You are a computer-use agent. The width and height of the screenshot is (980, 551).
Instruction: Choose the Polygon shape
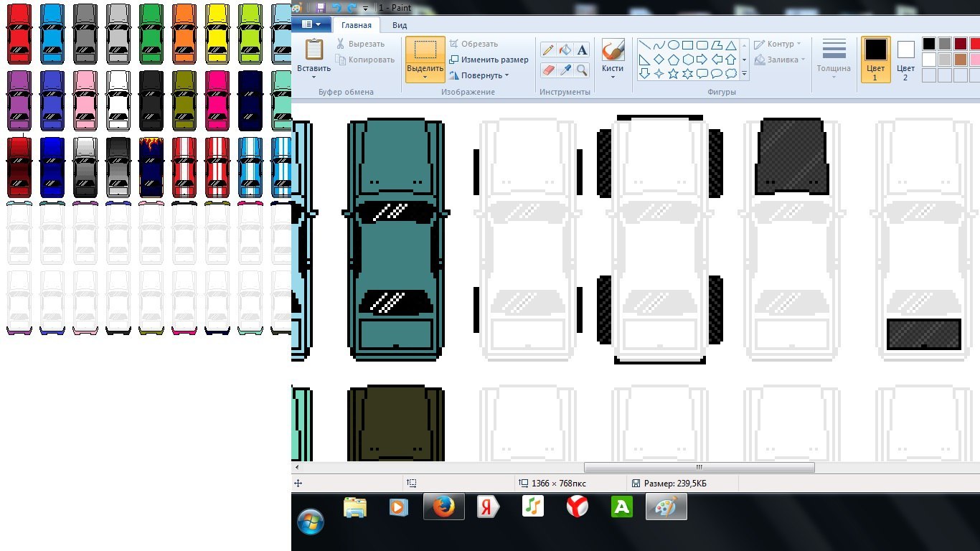(717, 44)
